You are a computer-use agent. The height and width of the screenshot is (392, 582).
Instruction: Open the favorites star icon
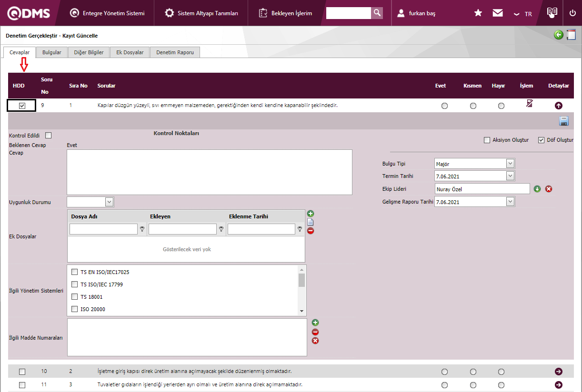tap(478, 13)
